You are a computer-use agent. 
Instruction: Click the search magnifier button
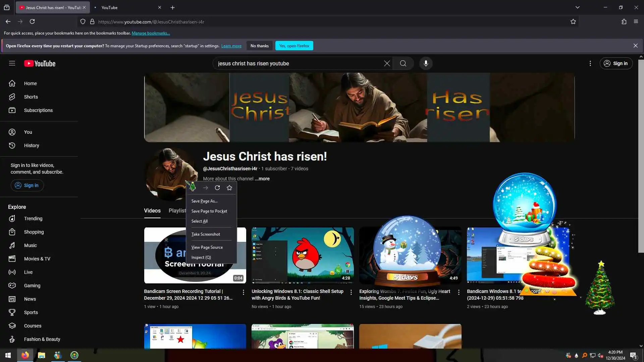click(x=403, y=63)
